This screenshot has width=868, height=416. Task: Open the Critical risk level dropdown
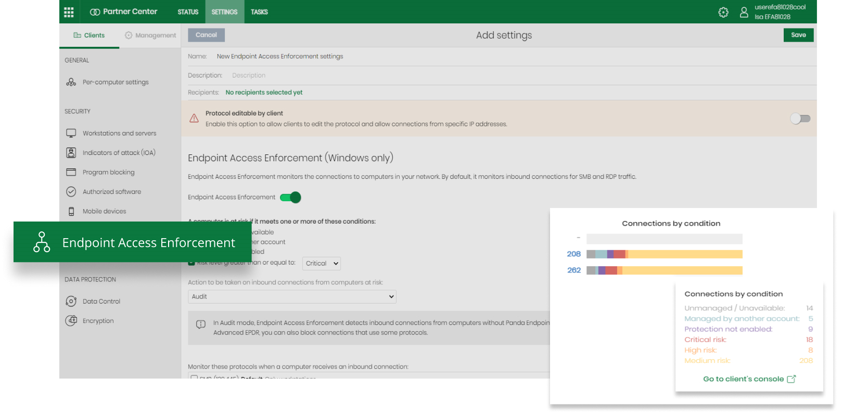(x=322, y=264)
